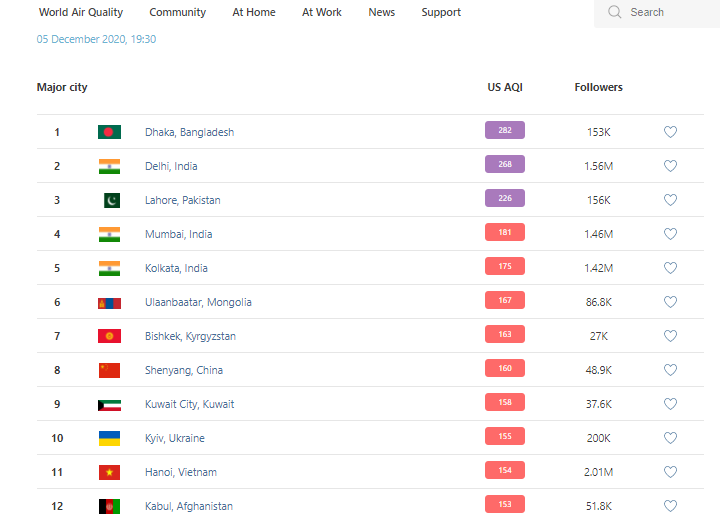Favorite Dhaka, Bangladesh with heart icon
The image size is (720, 522).
click(x=670, y=132)
